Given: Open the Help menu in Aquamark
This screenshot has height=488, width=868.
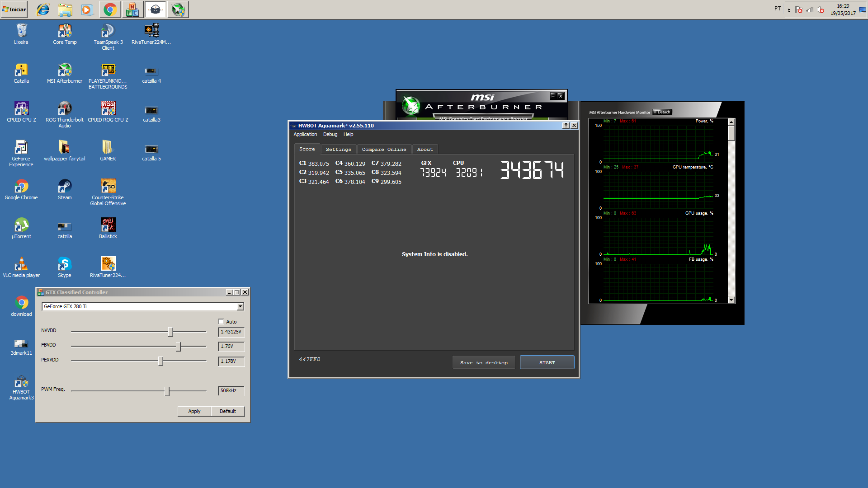Looking at the screenshot, I should [x=348, y=134].
